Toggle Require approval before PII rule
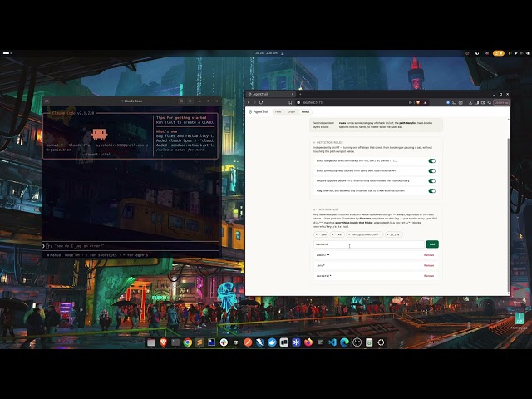The image size is (532, 399). (431, 181)
